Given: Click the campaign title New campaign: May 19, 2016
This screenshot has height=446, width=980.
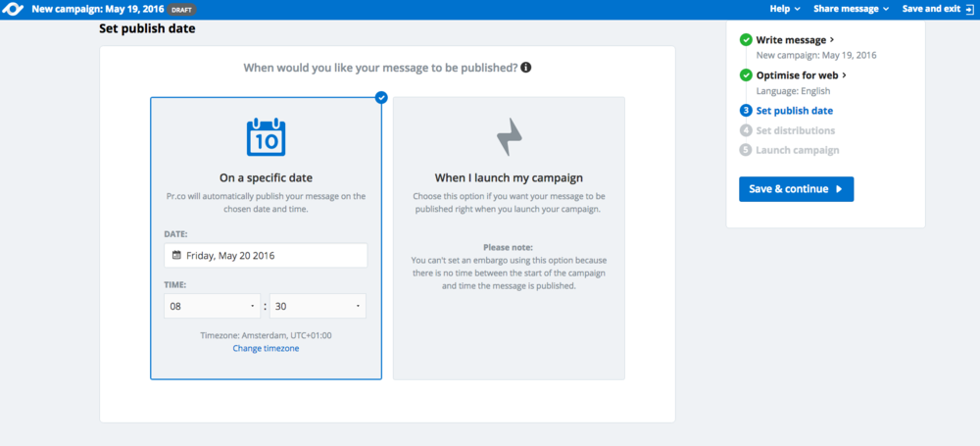Looking at the screenshot, I should point(97,10).
